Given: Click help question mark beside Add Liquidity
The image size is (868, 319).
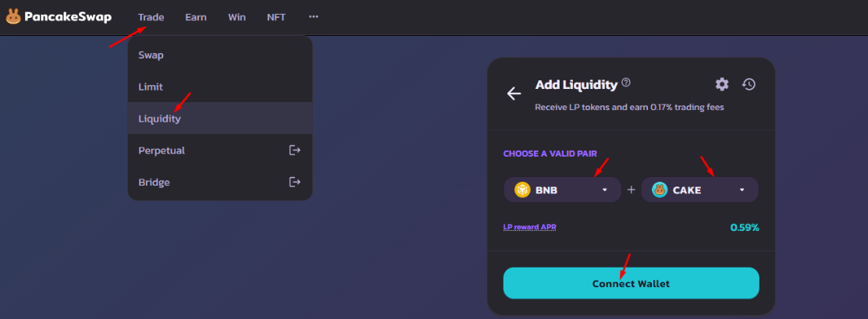Looking at the screenshot, I should [x=626, y=83].
